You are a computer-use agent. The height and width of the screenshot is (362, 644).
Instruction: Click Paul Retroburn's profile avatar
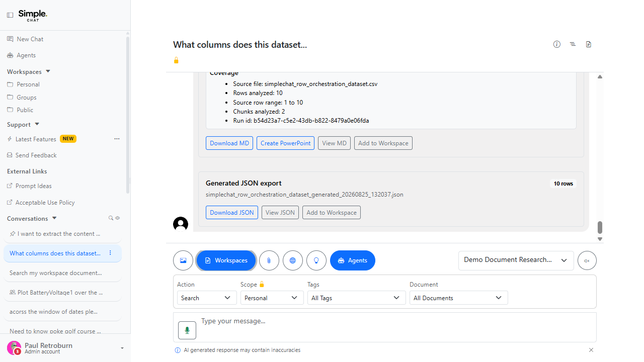click(14, 348)
